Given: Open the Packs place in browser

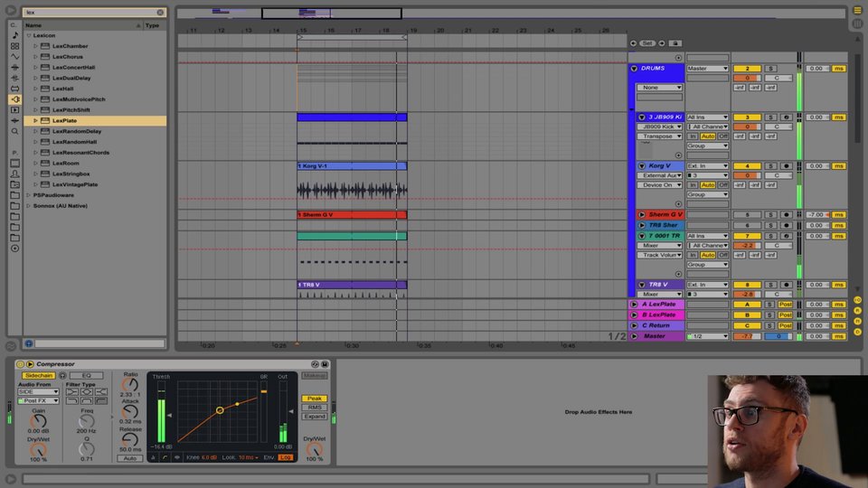Looking at the screenshot, I should click(15, 164).
